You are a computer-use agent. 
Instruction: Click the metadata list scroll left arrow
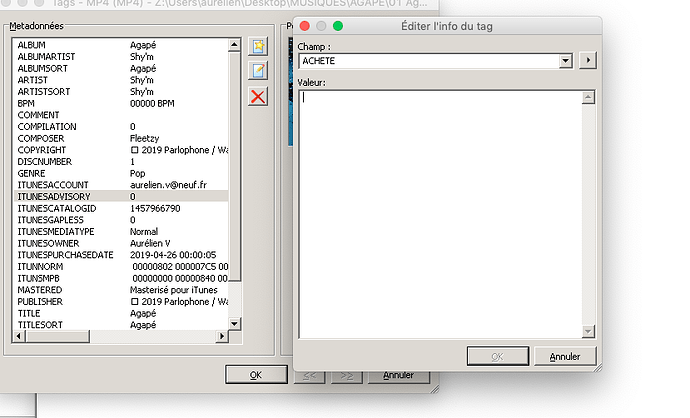(18, 336)
